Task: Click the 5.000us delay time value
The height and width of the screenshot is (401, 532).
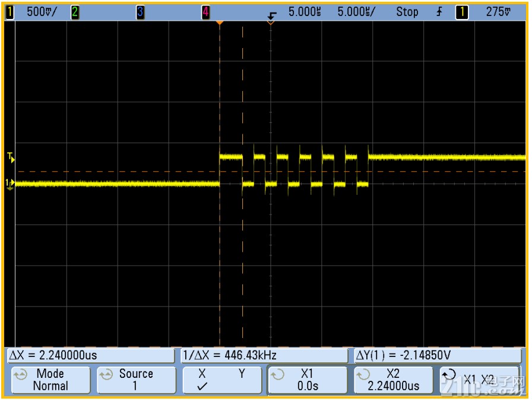Action: pos(305,12)
